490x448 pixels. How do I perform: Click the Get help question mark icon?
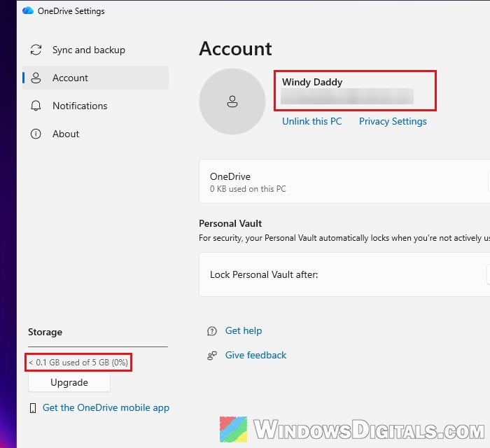tap(212, 331)
